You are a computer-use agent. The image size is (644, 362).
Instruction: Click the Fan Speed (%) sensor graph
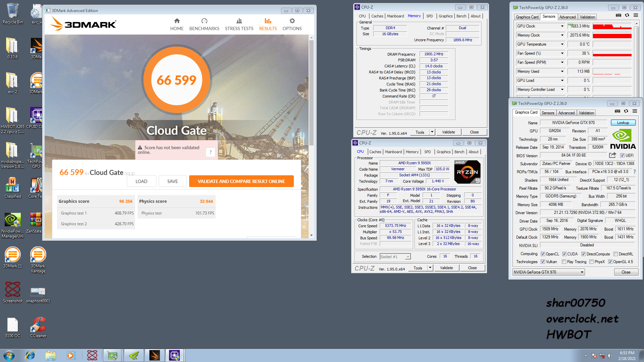point(612,53)
